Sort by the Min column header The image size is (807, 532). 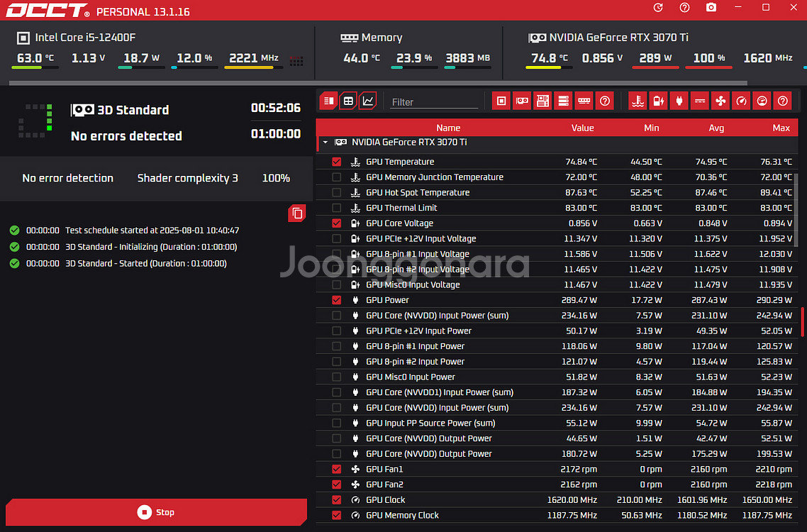pyautogui.click(x=652, y=128)
